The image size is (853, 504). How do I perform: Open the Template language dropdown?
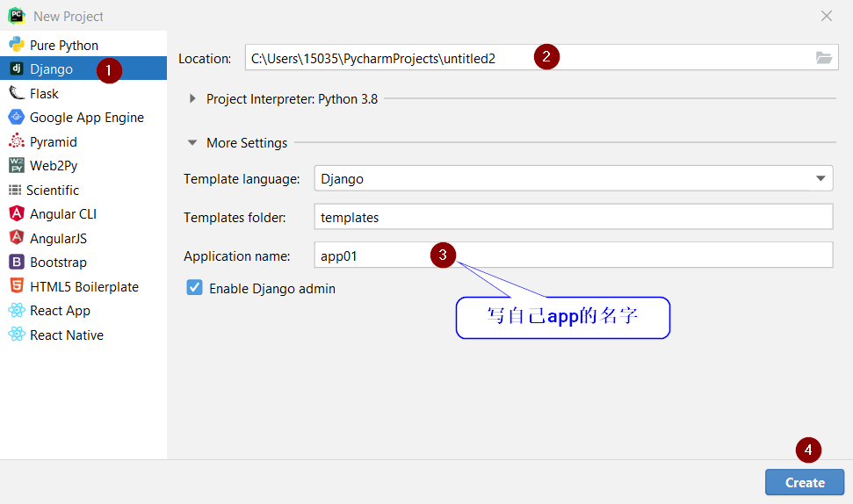(820, 178)
